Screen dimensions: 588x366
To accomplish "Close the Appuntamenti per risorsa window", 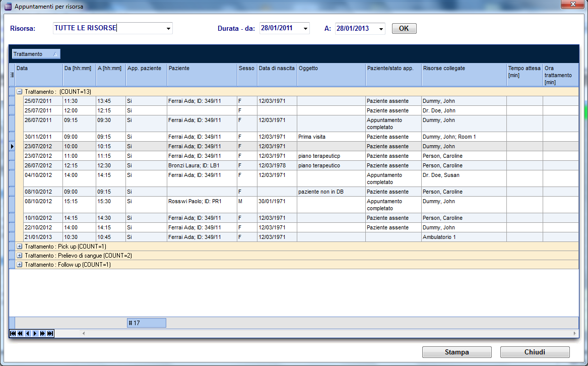I will [x=572, y=4].
